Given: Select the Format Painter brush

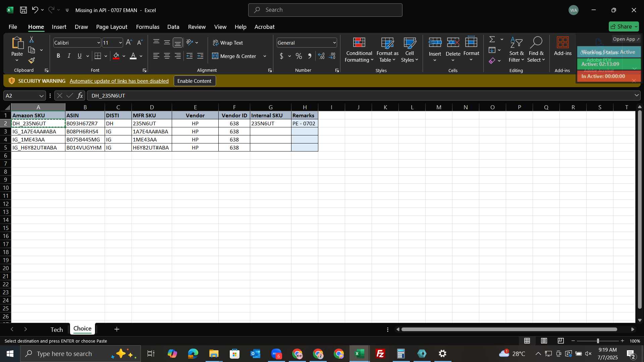Looking at the screenshot, I should click(x=32, y=61).
